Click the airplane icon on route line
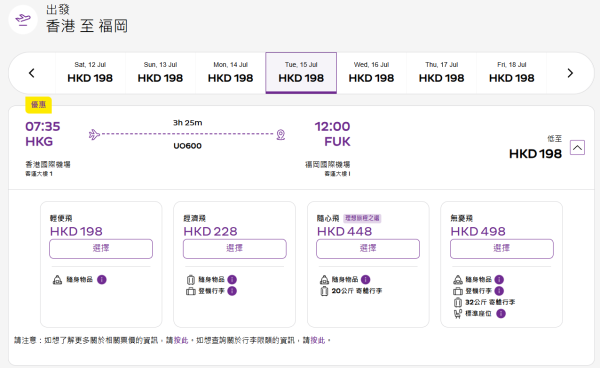 [94, 135]
